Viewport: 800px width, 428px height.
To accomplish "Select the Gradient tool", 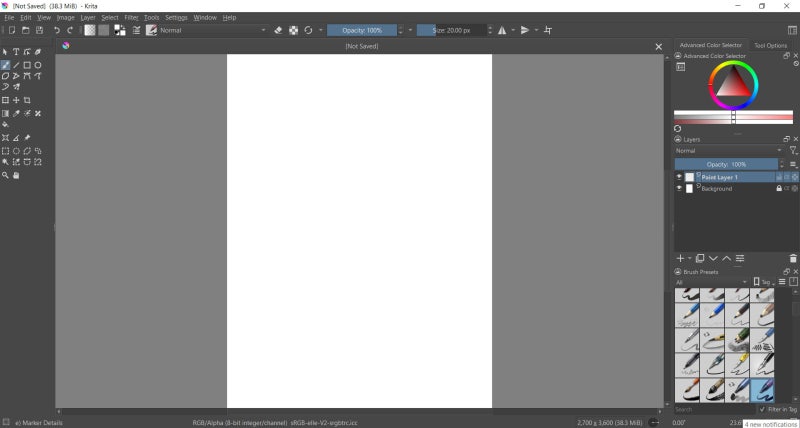I will pyautogui.click(x=5, y=114).
